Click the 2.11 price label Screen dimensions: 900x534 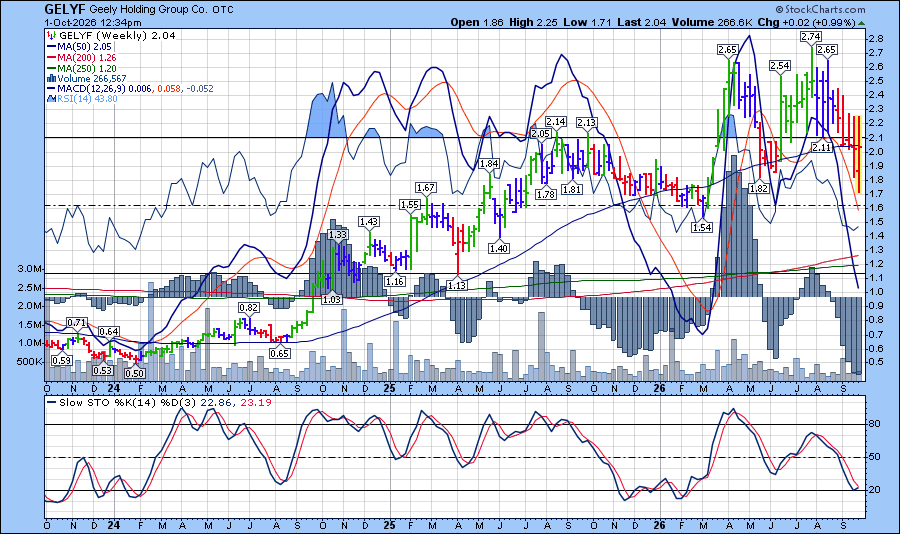pyautogui.click(x=821, y=148)
